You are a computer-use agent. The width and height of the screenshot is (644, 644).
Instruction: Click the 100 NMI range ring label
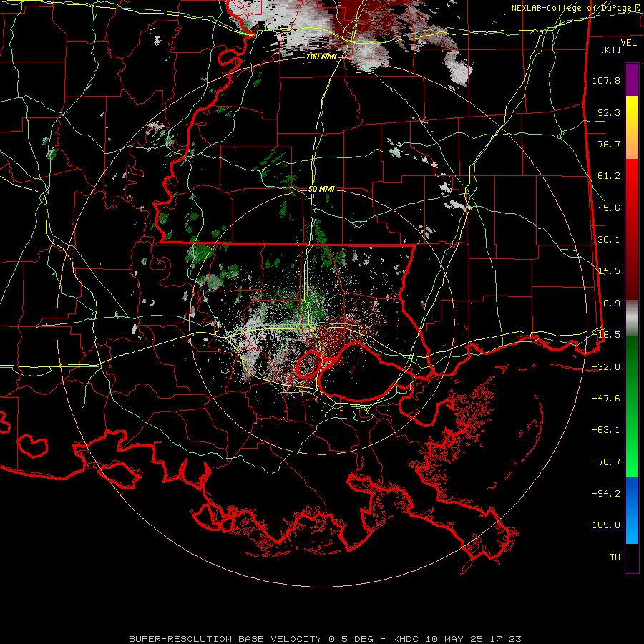pyautogui.click(x=321, y=57)
